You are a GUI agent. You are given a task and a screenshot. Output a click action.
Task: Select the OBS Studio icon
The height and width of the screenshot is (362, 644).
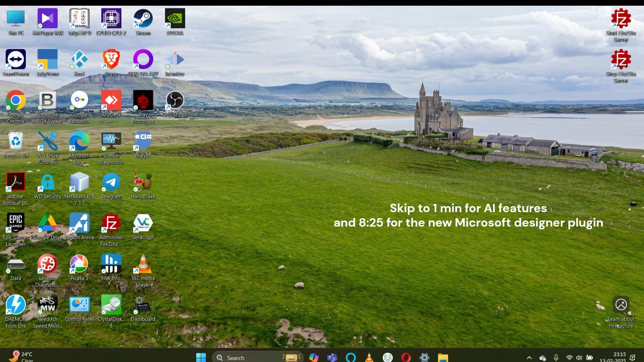pos(175,104)
